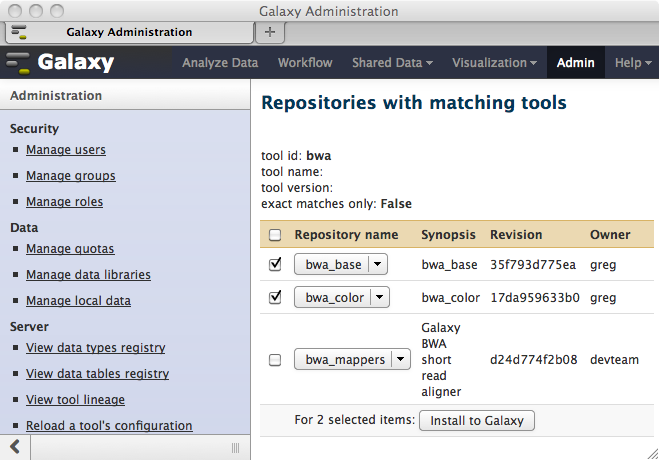
Task: Open the Manage roles link
Action: pyautogui.click(x=64, y=202)
